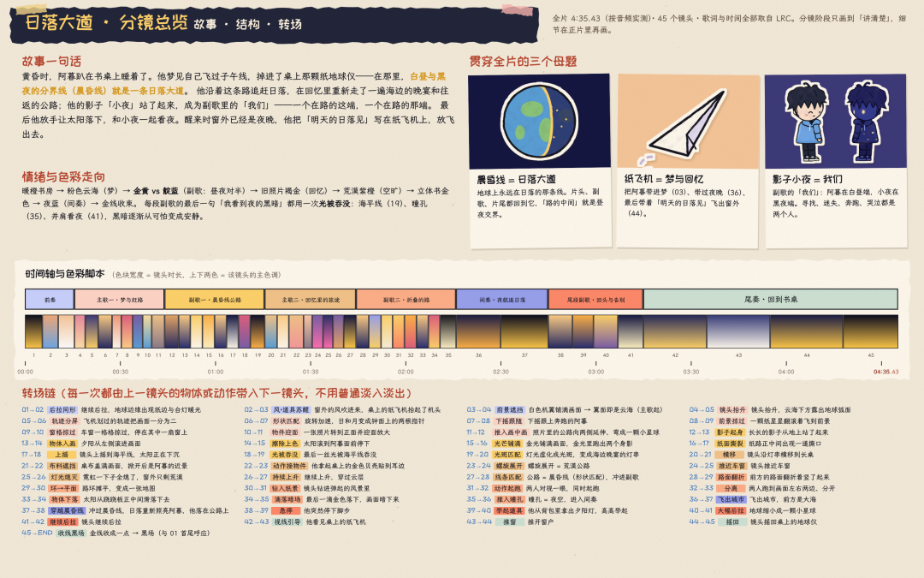Screen dimensions: 924x578
Task: Select the 副歌二・折叠的路 timeline section
Action: [406, 300]
